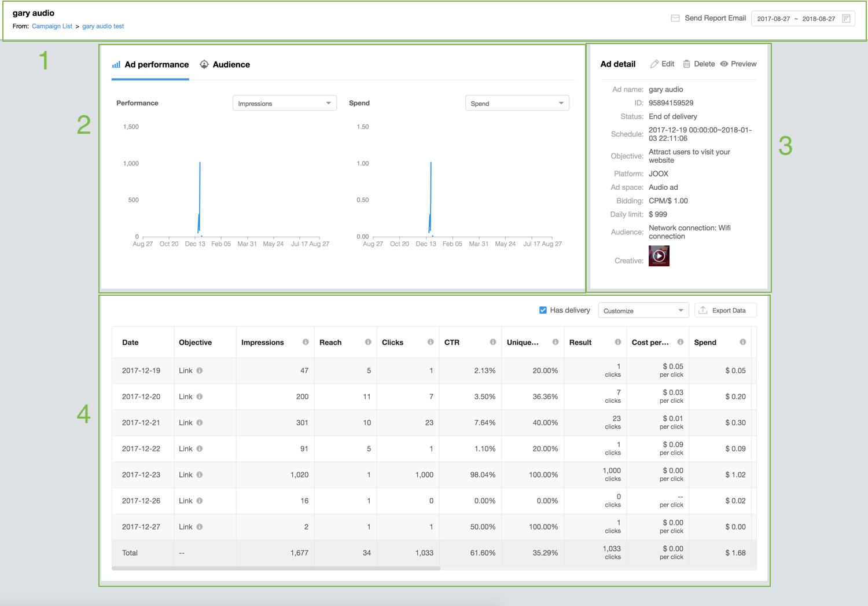Click info icon beside Reach column header

point(368,342)
